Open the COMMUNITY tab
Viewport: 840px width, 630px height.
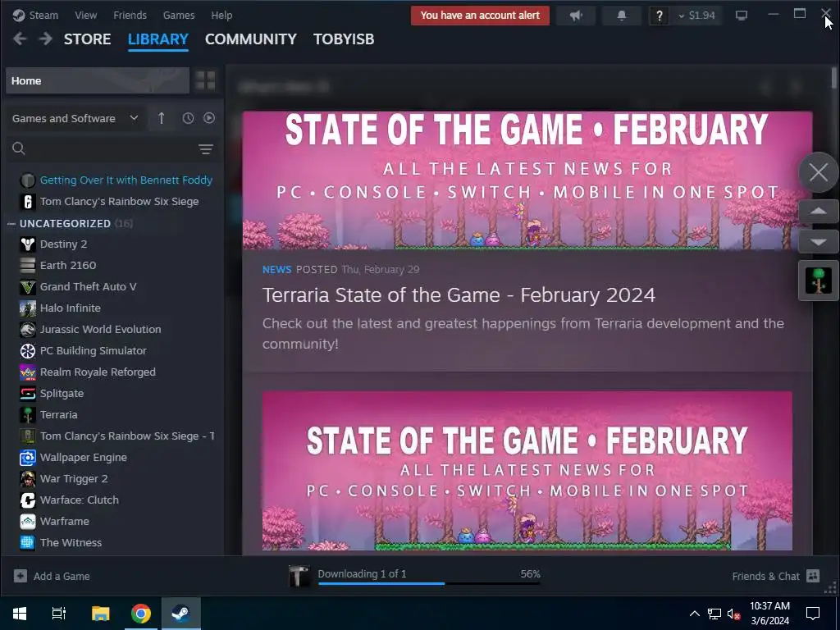pos(251,39)
